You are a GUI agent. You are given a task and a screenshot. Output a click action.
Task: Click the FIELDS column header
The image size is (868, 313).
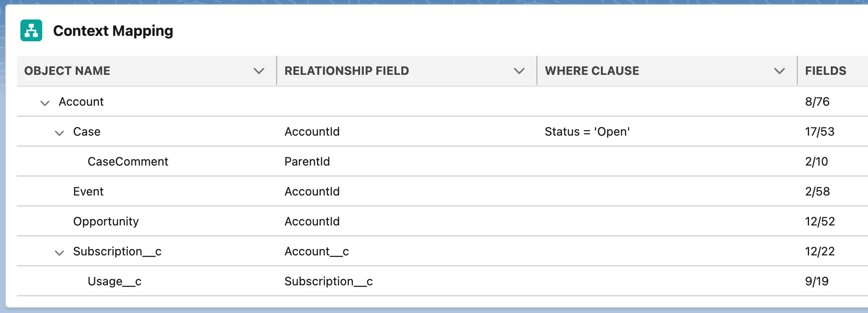826,71
